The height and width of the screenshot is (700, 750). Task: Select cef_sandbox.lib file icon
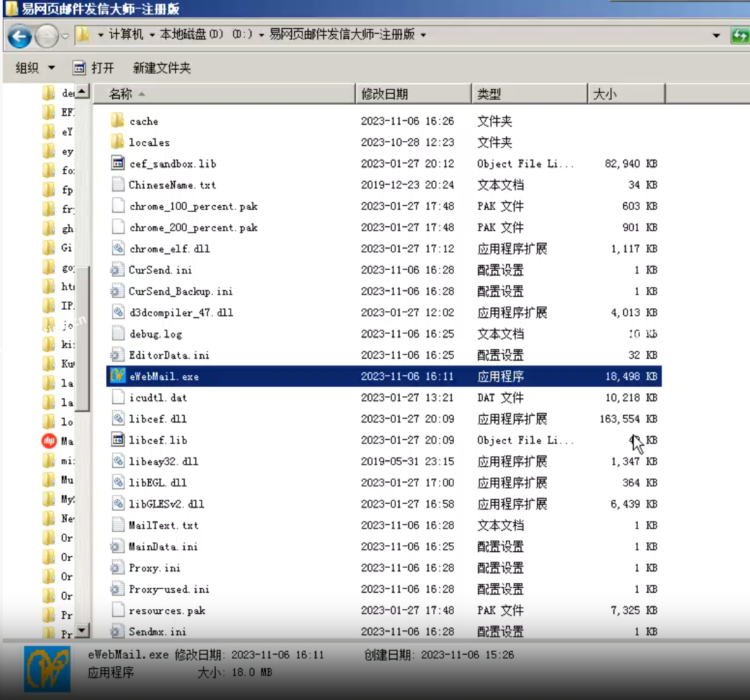(x=118, y=163)
